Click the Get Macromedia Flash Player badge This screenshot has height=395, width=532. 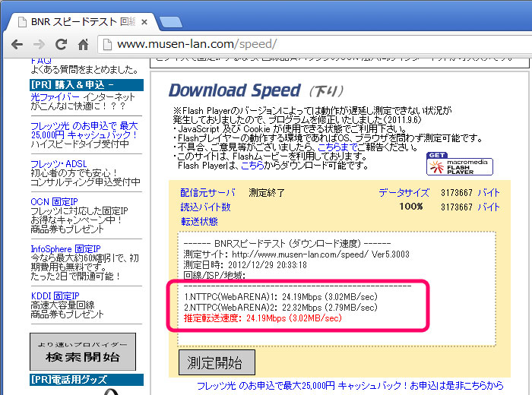pyautogui.click(x=459, y=164)
